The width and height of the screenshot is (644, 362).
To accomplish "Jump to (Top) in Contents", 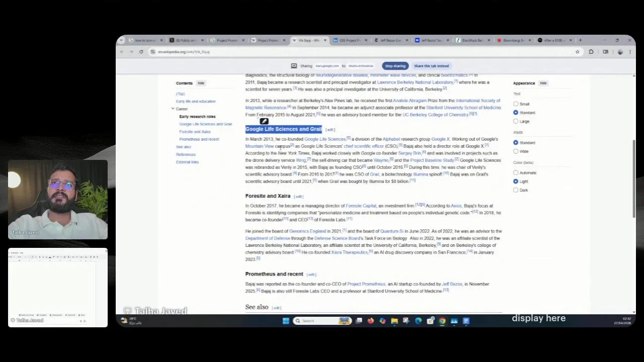I will point(181,94).
